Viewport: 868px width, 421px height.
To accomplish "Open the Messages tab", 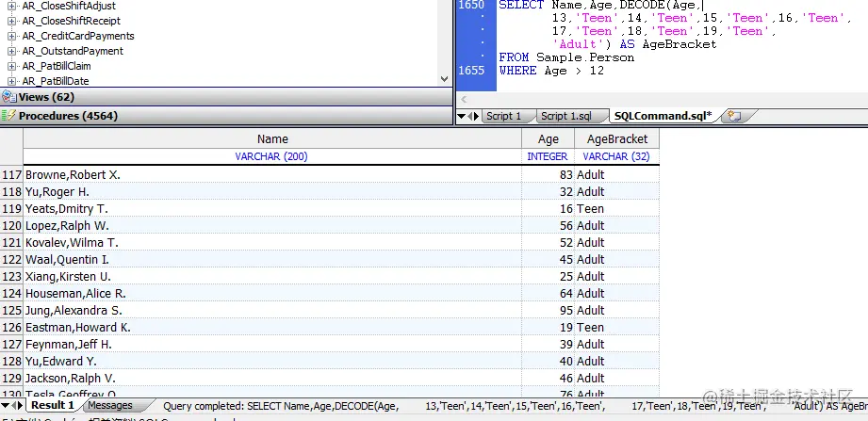I will click(110, 406).
